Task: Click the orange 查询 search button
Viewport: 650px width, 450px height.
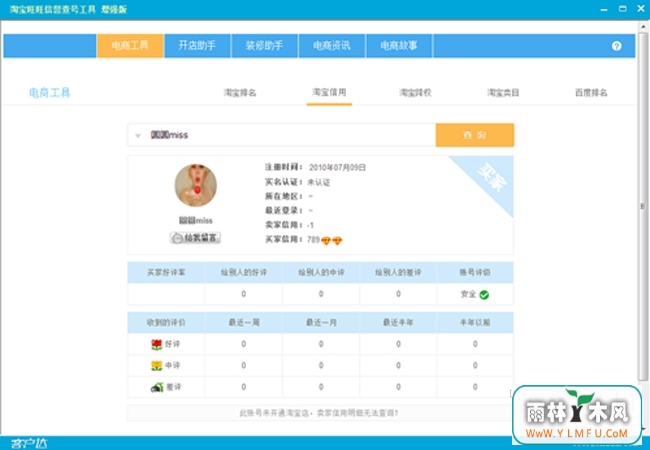Action: (475, 135)
